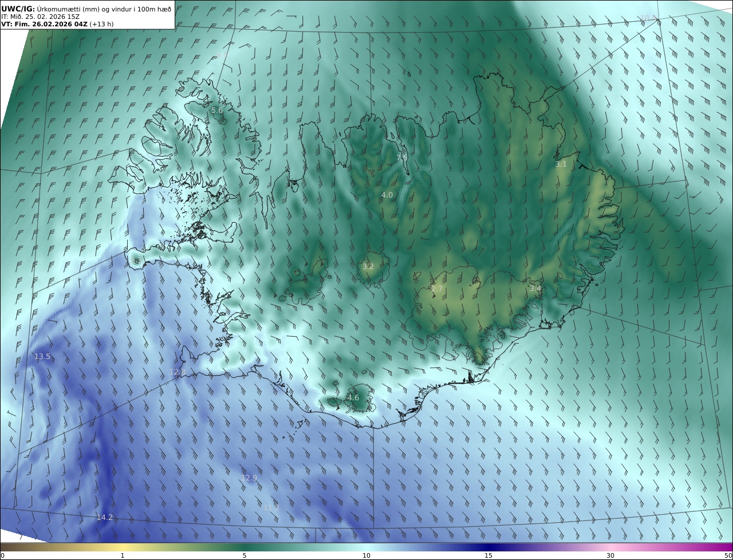The width and height of the screenshot is (733, 560).
Task: Click the '(+13 h)' forecast offset text
Action: coord(102,24)
